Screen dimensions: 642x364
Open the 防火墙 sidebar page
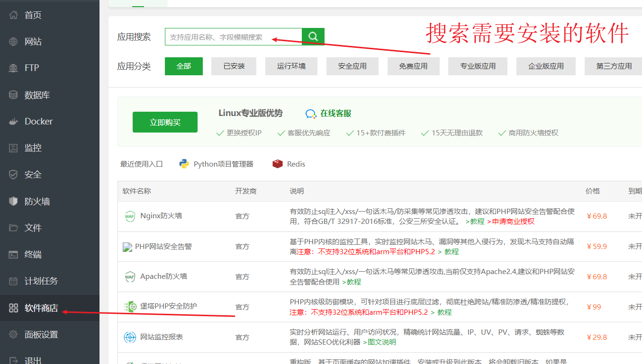(37, 202)
